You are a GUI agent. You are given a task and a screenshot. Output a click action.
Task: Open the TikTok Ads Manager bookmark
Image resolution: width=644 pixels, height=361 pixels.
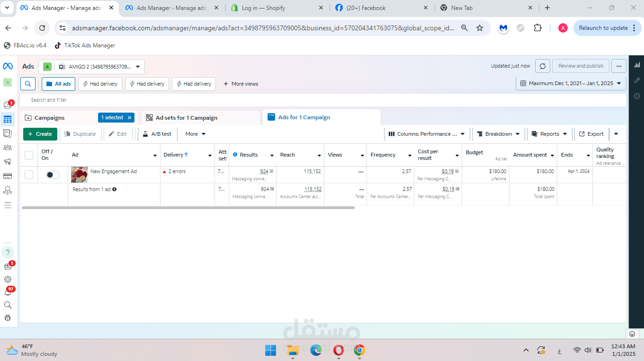(85, 45)
